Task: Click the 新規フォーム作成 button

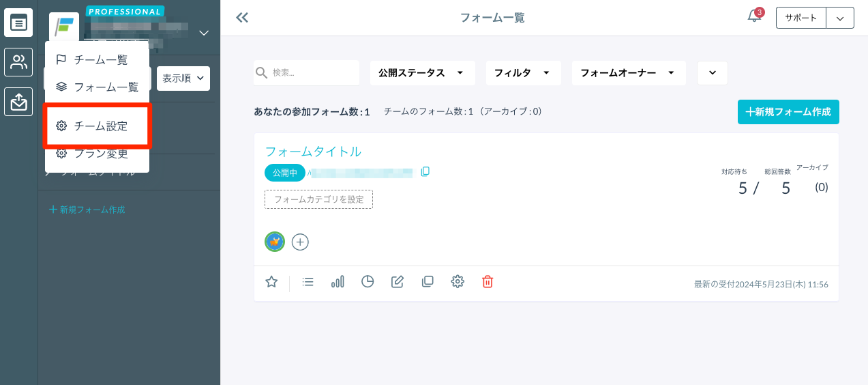Action: pyautogui.click(x=788, y=112)
